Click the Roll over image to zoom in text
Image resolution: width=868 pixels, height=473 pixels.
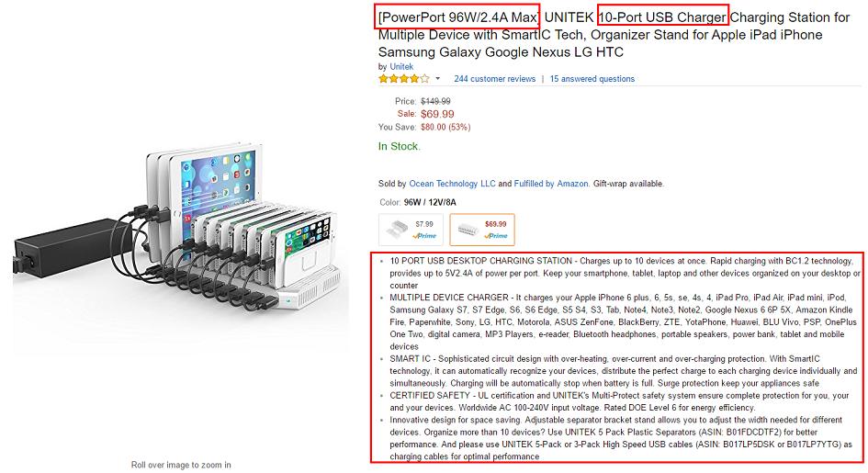pyautogui.click(x=181, y=465)
